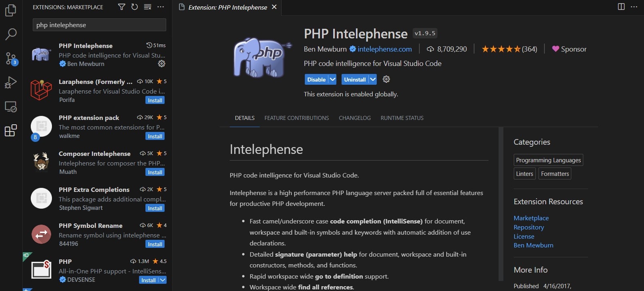Install Composer Intelephense extension
This screenshot has width=644, height=291.
pos(155,172)
